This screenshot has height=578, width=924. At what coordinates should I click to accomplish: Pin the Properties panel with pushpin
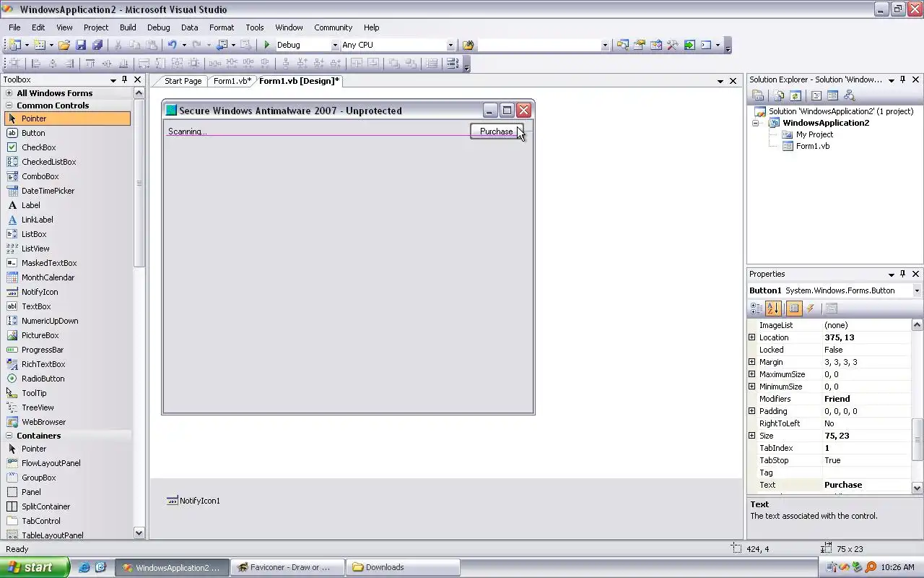(x=903, y=274)
